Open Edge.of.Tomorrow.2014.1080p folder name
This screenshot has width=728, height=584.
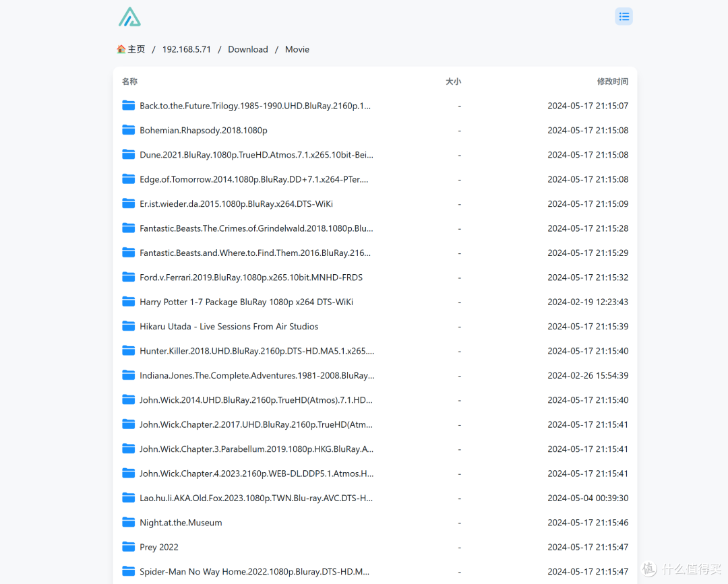(x=254, y=180)
